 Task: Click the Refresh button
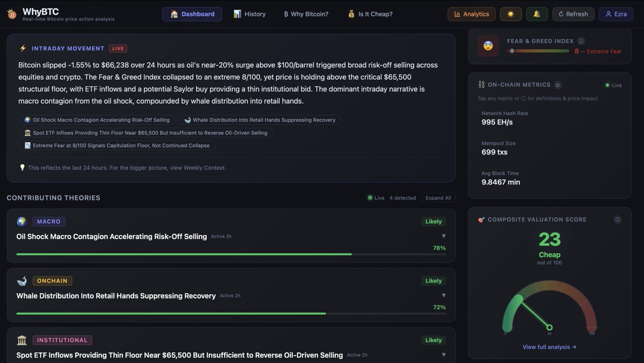pos(573,14)
